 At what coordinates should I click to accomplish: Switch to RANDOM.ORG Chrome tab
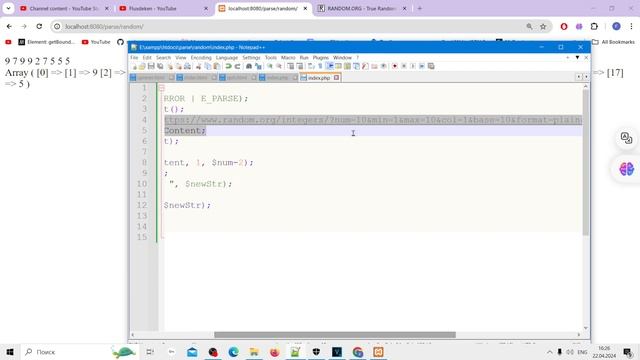pos(361,8)
